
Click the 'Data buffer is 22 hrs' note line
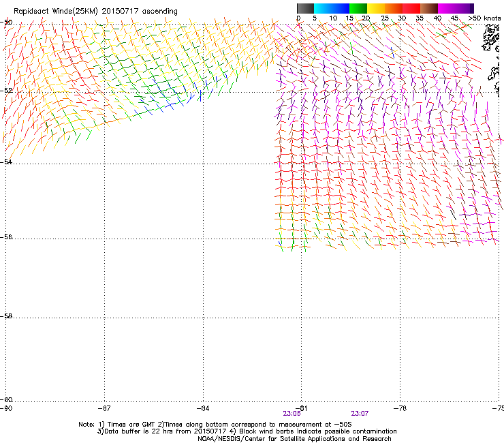[x=247, y=431]
